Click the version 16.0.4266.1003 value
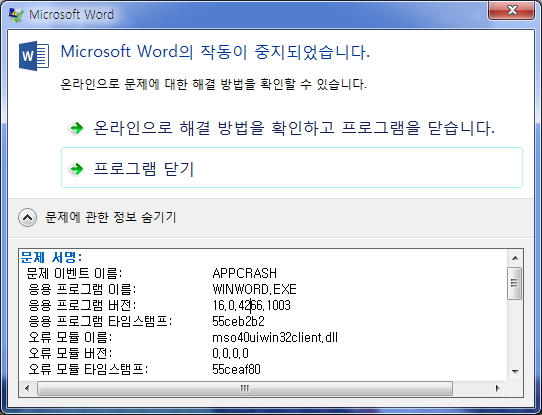 click(251, 305)
